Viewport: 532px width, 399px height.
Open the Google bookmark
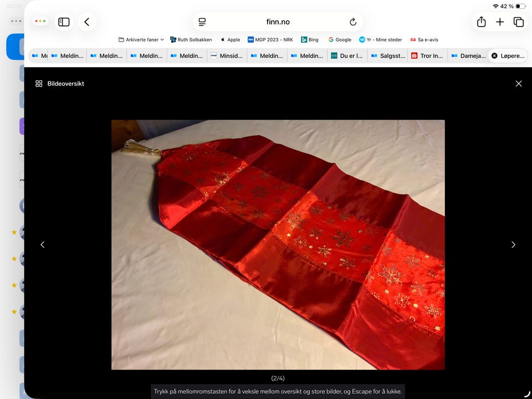340,40
